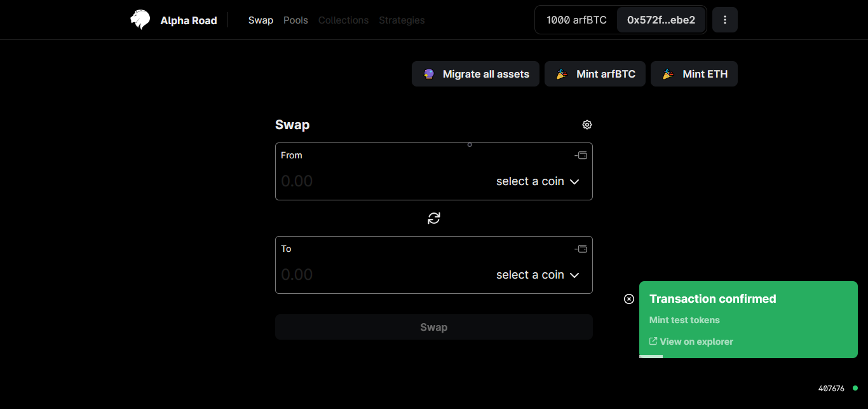This screenshot has width=868, height=409.
Task: Click wallet icon in To box
Action: [x=581, y=249]
